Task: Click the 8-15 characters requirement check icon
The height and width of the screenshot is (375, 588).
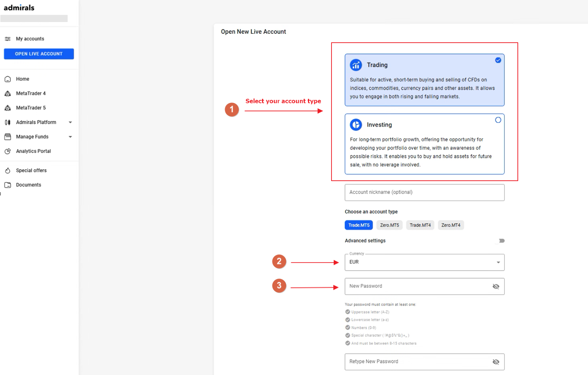Action: (x=348, y=343)
